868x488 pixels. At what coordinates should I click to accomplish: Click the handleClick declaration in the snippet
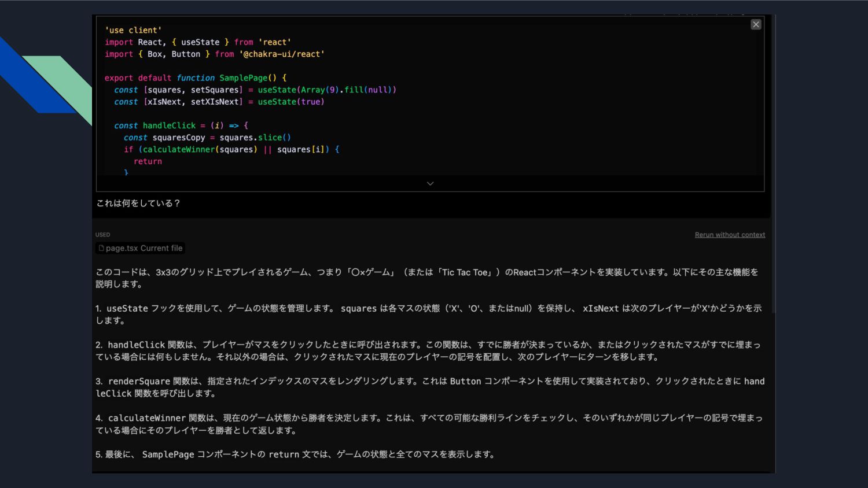click(x=169, y=125)
